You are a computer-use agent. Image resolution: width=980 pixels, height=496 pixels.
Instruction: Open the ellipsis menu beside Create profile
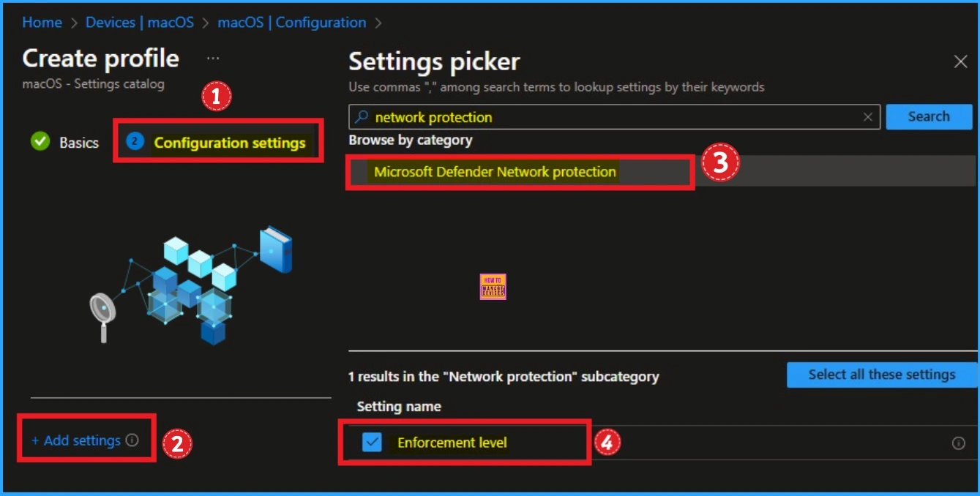212,58
